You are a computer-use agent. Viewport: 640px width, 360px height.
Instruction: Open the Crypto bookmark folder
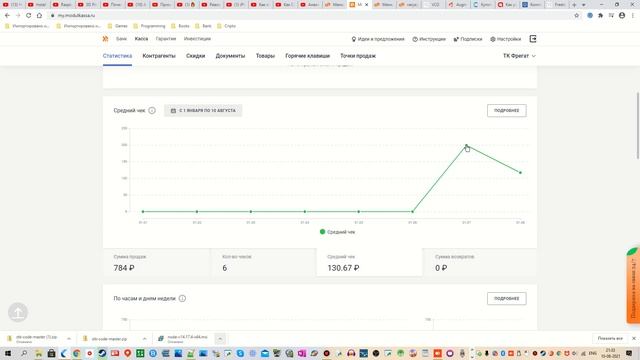pos(227,26)
